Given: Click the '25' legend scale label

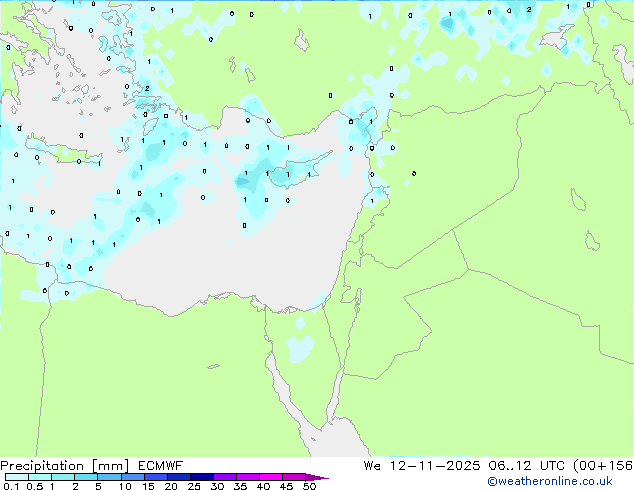Looking at the screenshot, I should [x=194, y=486].
